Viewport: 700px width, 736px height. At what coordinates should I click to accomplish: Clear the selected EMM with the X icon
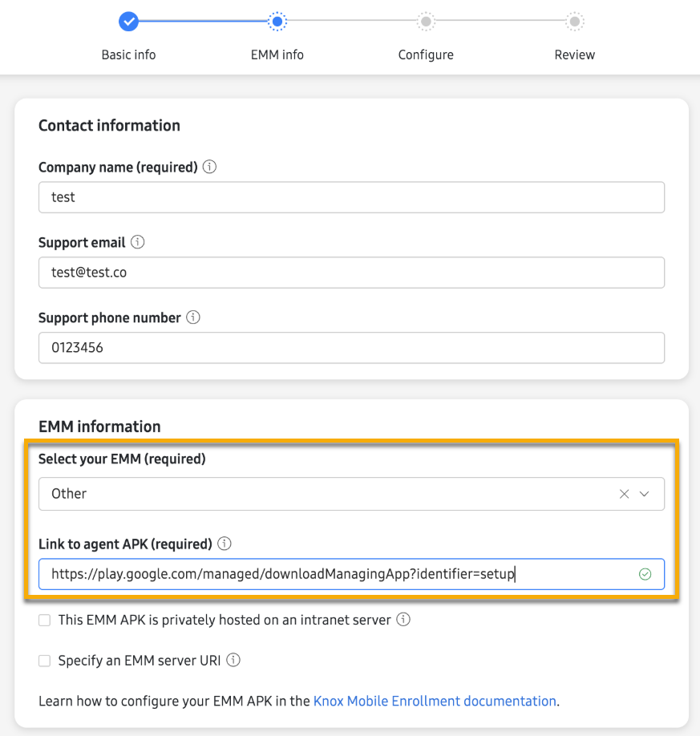click(x=624, y=494)
